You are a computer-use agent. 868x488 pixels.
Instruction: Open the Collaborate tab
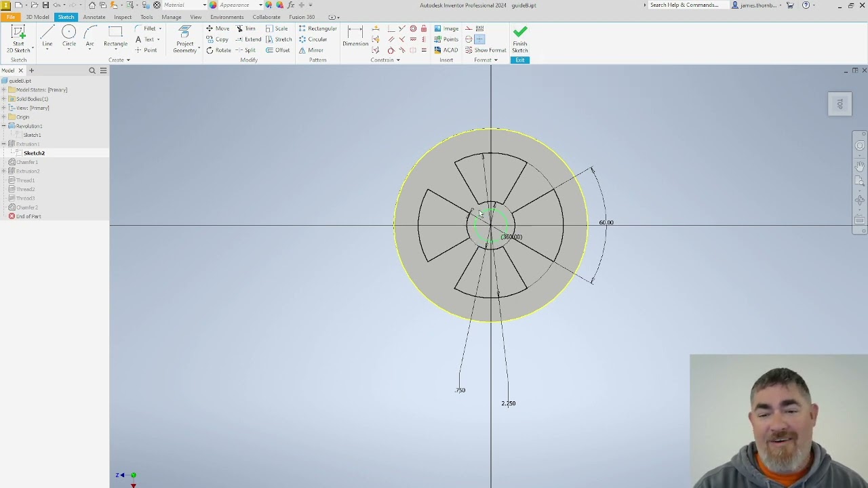267,17
